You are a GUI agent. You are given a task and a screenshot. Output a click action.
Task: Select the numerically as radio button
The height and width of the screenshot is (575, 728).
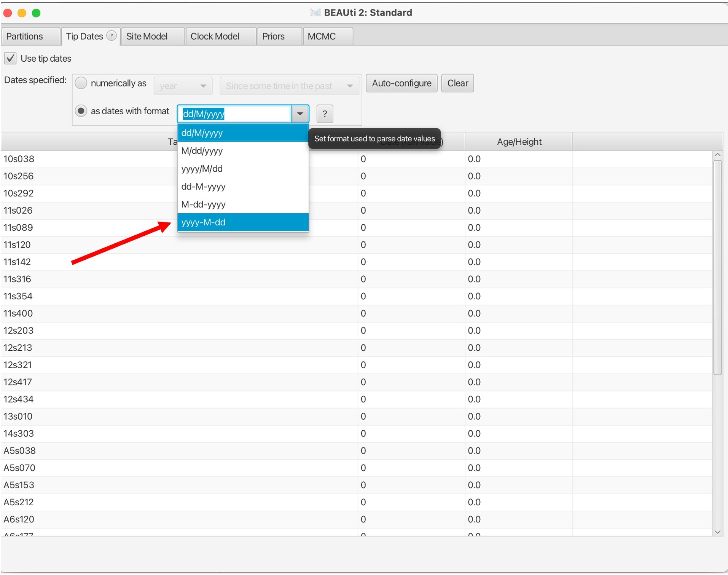(81, 83)
